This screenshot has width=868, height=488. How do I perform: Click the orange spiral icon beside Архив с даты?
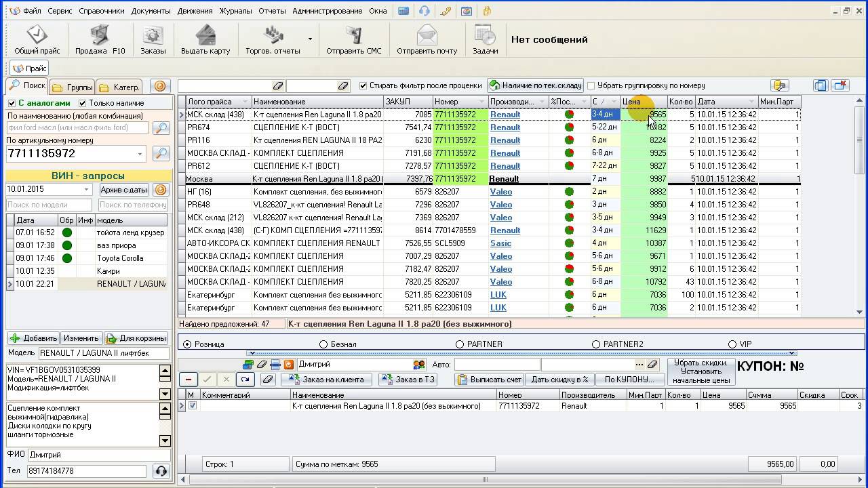(161, 190)
